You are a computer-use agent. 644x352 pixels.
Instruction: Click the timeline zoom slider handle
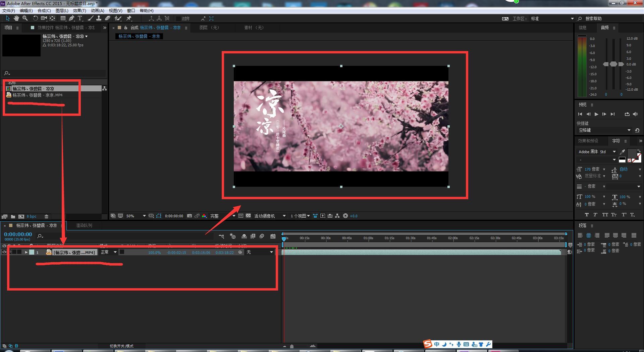pyautogui.click(x=292, y=346)
